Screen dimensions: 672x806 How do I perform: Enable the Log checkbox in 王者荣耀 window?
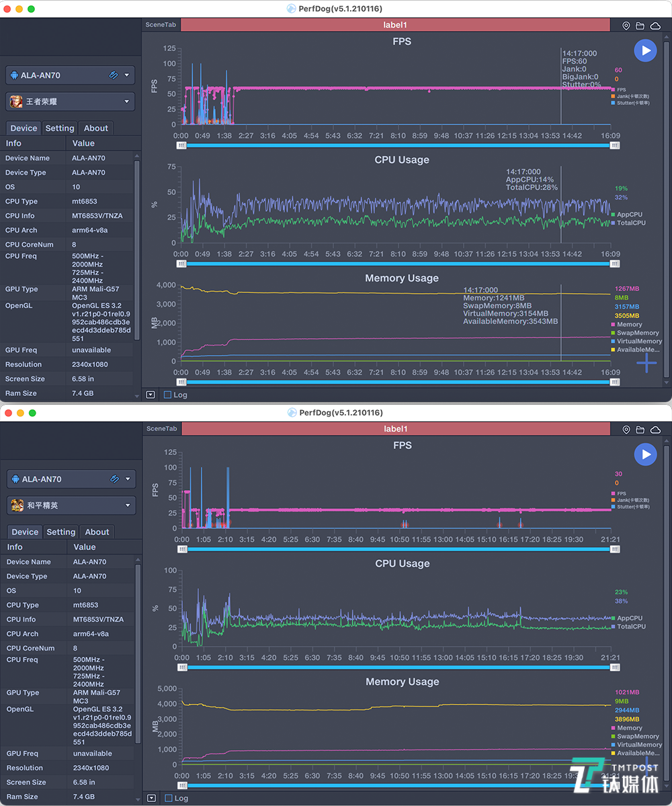[167, 395]
